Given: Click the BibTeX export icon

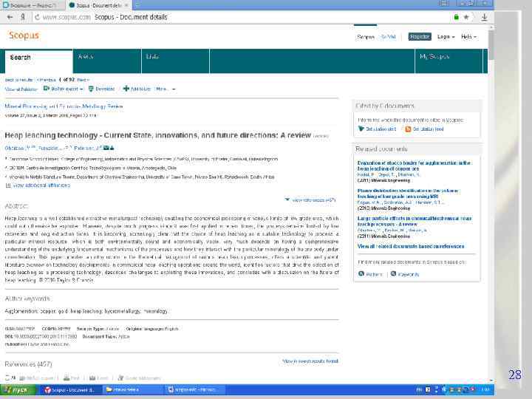Looking at the screenshot, I should click(46, 89).
